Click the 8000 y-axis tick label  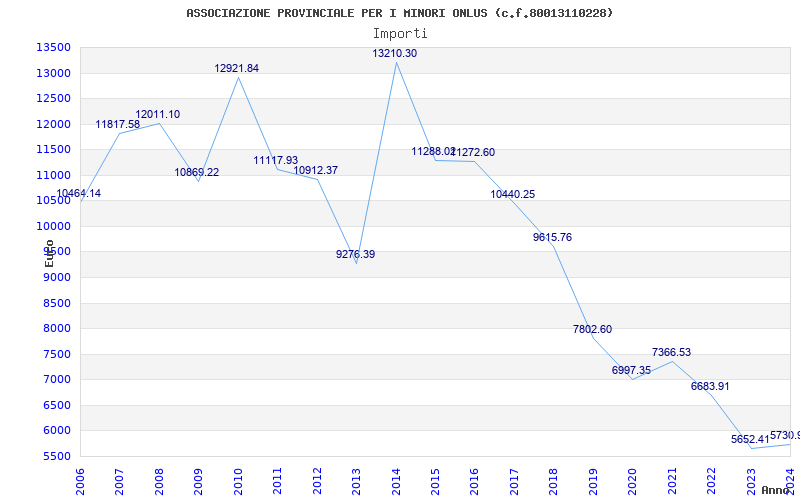(56, 329)
